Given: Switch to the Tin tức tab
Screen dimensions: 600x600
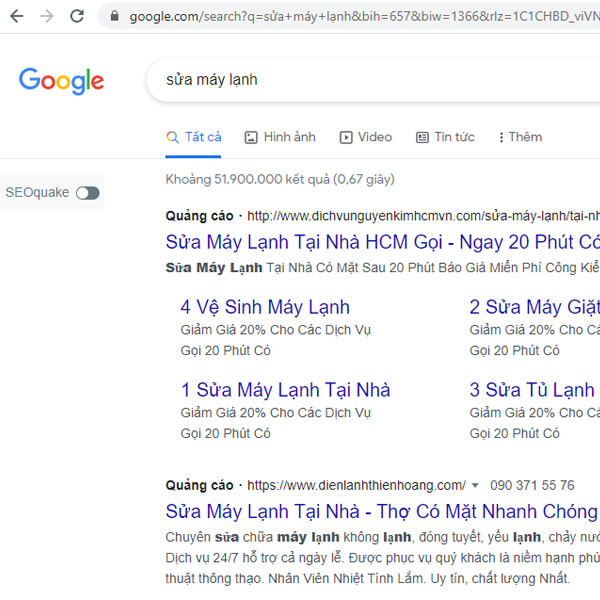Looking at the screenshot, I should pos(445,137).
